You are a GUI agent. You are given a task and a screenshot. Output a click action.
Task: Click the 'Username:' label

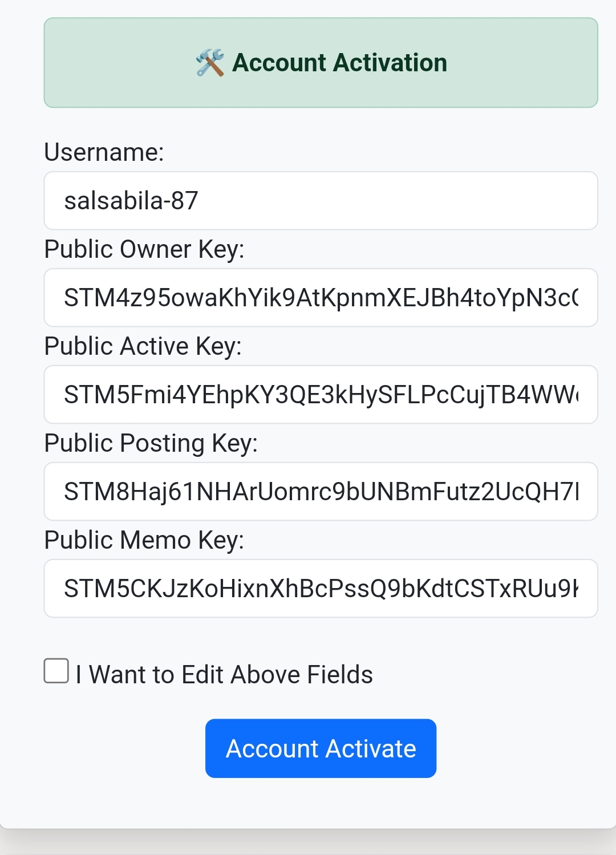[104, 152]
